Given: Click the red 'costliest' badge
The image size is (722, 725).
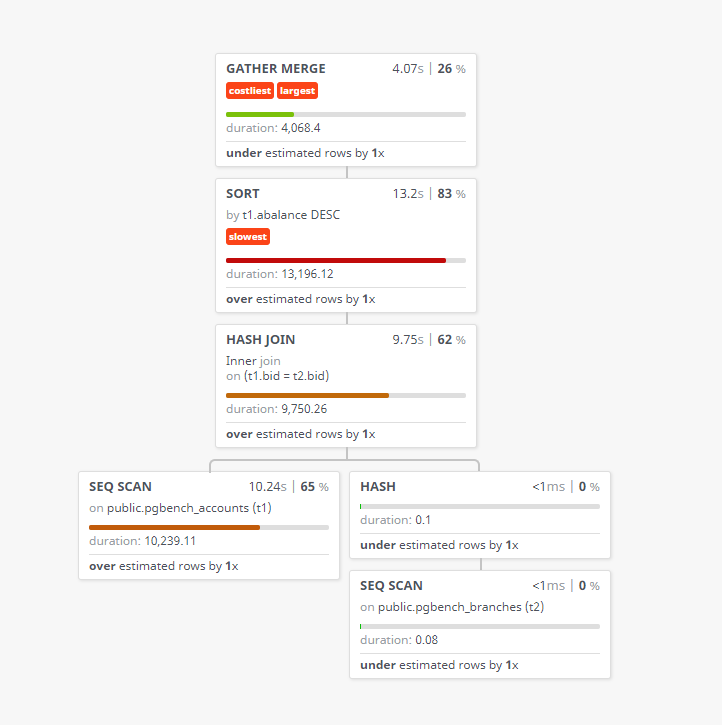Looking at the screenshot, I should (249, 91).
